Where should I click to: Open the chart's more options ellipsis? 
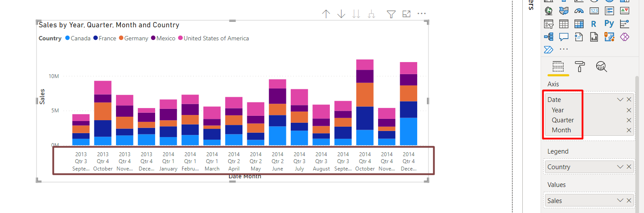422,14
